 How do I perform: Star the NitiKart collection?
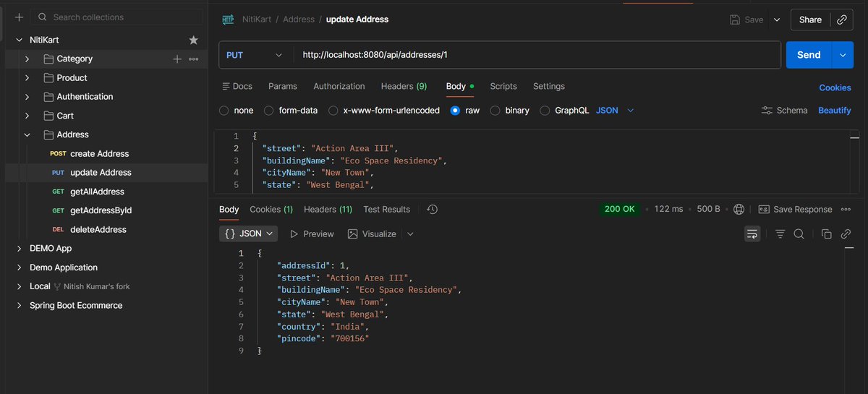(x=193, y=40)
